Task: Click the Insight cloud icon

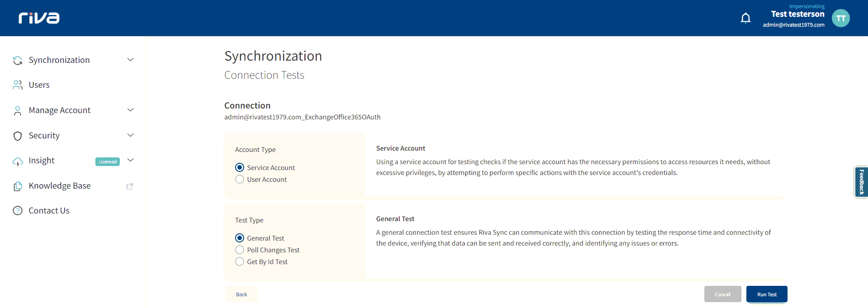Action: click(x=18, y=161)
